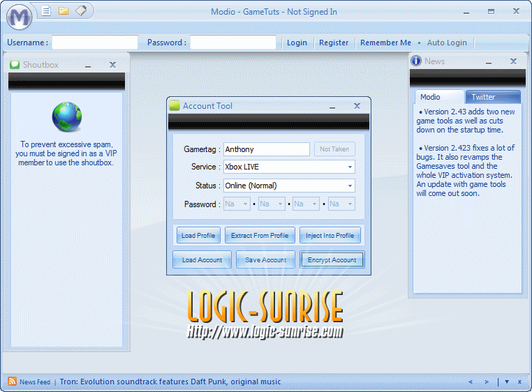Click the Version 2.43 news entry
The width and height of the screenshot is (532, 392).
[466, 121]
